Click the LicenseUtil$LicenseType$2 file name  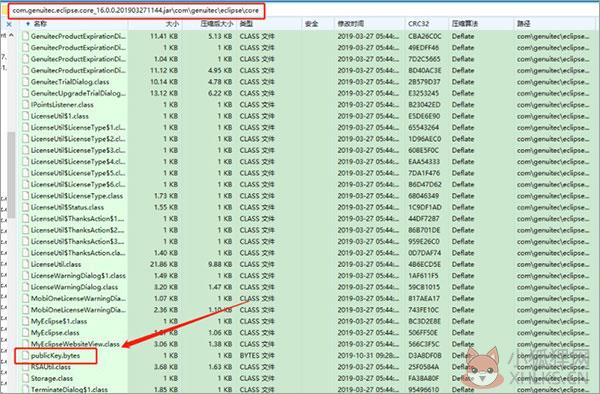(x=78, y=139)
